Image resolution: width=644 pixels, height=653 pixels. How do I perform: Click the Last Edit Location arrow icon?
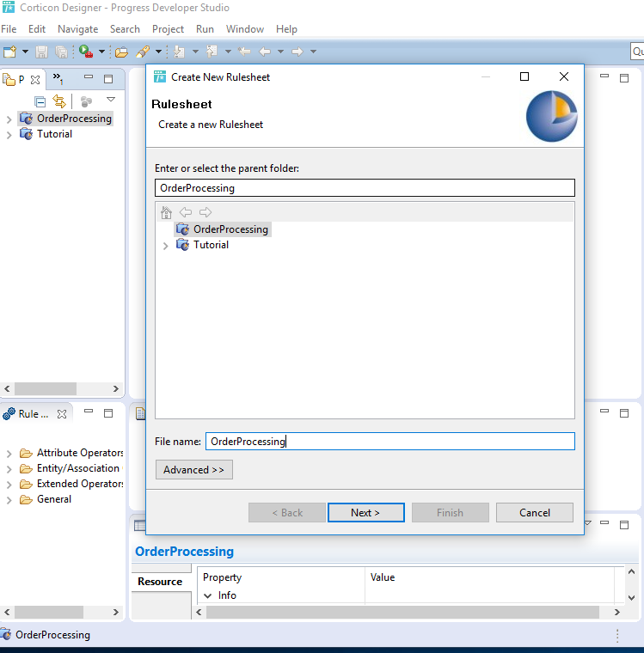(244, 52)
